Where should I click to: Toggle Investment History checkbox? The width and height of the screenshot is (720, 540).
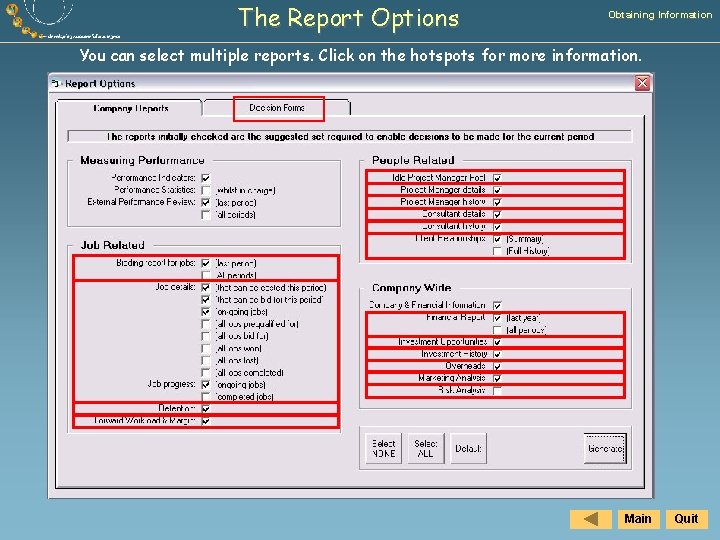pyautogui.click(x=497, y=354)
